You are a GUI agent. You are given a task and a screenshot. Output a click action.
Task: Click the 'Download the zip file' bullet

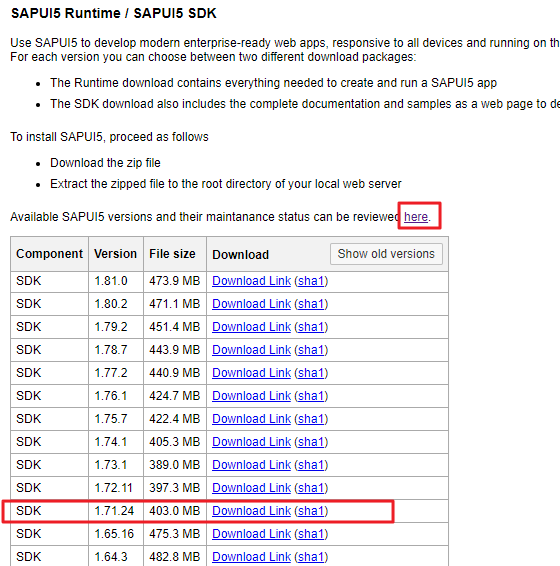pos(105,163)
